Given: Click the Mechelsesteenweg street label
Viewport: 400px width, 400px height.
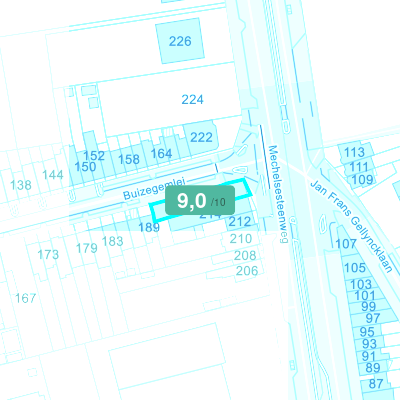Looking at the screenshot, I should pos(278,194).
